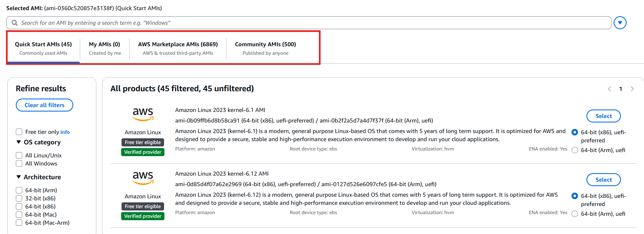Open Community AMIs tab

[265, 48]
